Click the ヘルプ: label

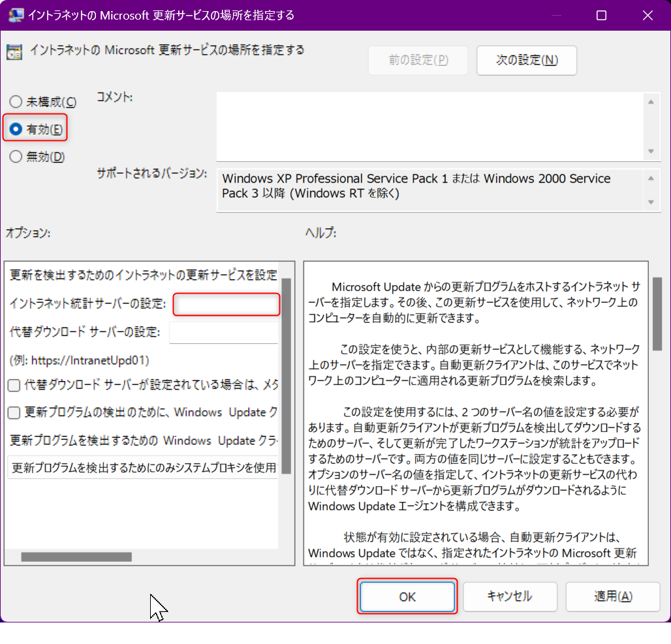(x=320, y=233)
